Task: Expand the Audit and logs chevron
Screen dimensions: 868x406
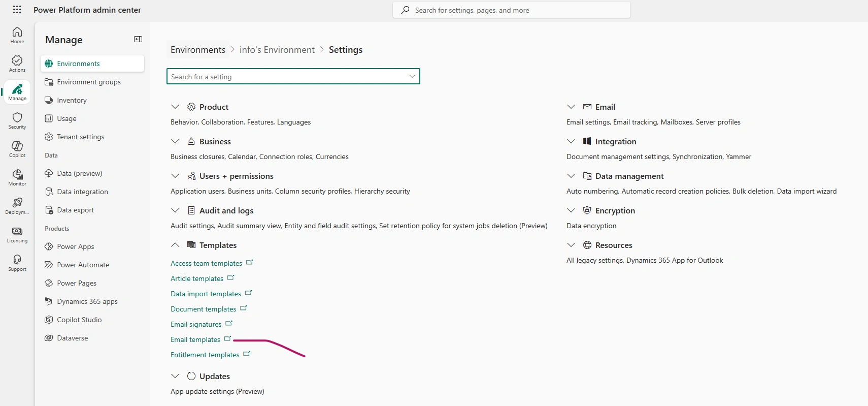Action: (x=175, y=210)
